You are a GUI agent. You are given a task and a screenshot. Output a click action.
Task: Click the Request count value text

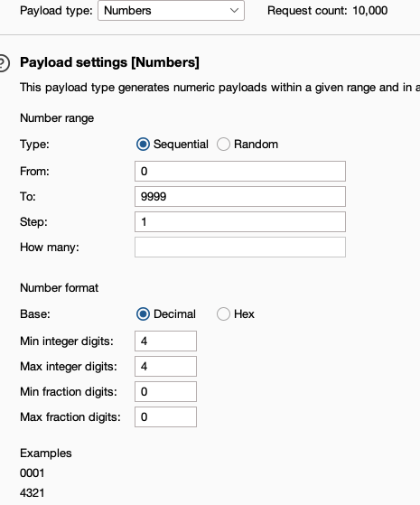pos(370,11)
